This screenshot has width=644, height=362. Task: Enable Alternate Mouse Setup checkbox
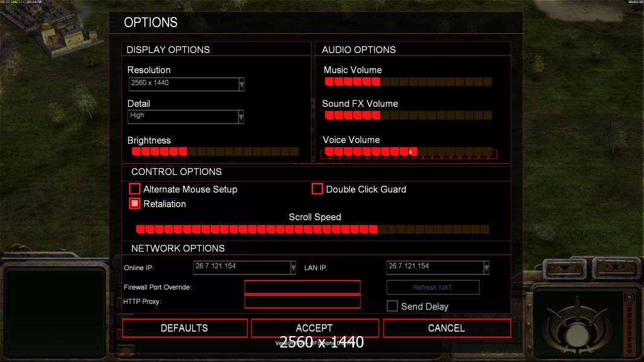[x=135, y=189]
